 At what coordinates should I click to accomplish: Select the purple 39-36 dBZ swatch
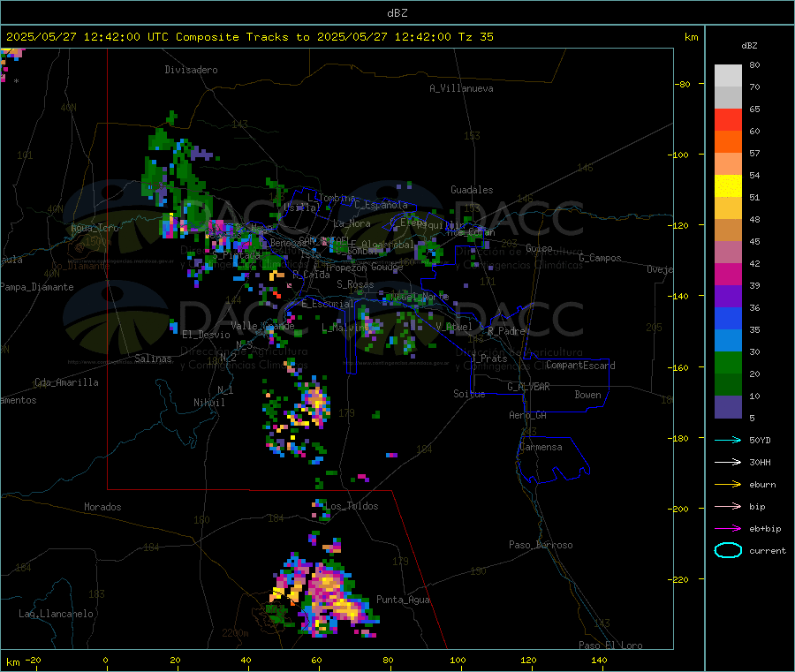(728, 297)
